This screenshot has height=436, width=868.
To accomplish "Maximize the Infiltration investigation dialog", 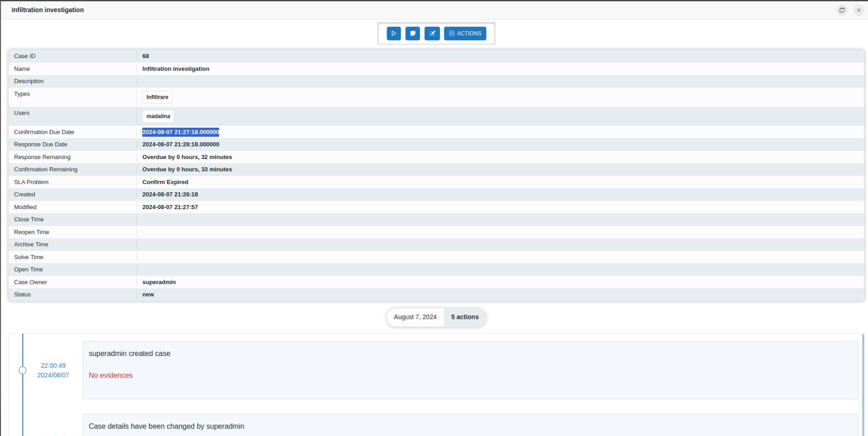I will tap(842, 10).
